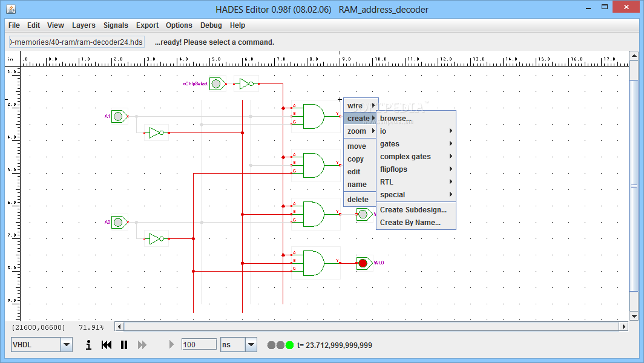Toggle the A1 input pin
This screenshot has width=644, height=363.
(119, 117)
